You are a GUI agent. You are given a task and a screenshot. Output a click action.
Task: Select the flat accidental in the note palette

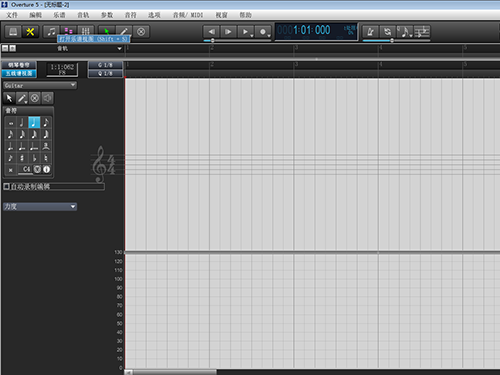click(34, 158)
